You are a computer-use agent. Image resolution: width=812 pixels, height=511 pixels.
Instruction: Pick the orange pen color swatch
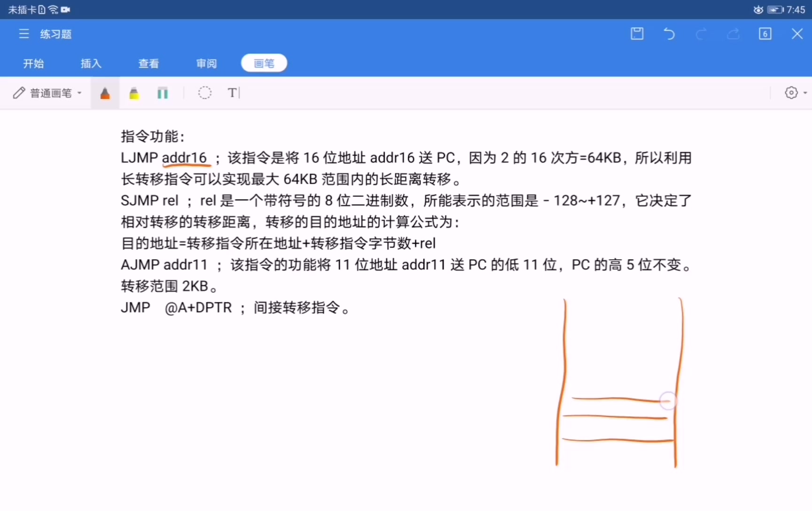(x=105, y=93)
